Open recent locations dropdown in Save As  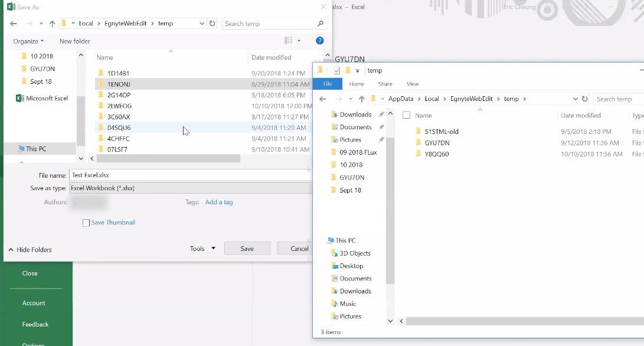(41, 24)
